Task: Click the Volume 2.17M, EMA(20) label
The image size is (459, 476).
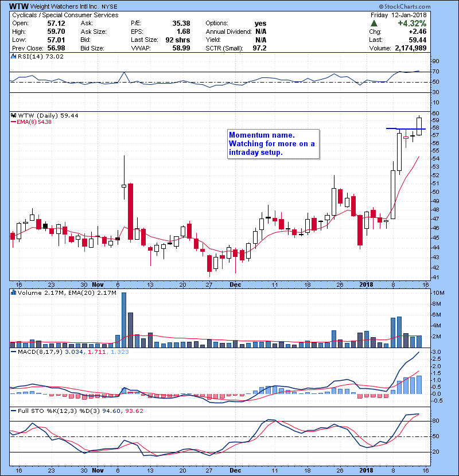Action: click(67, 292)
